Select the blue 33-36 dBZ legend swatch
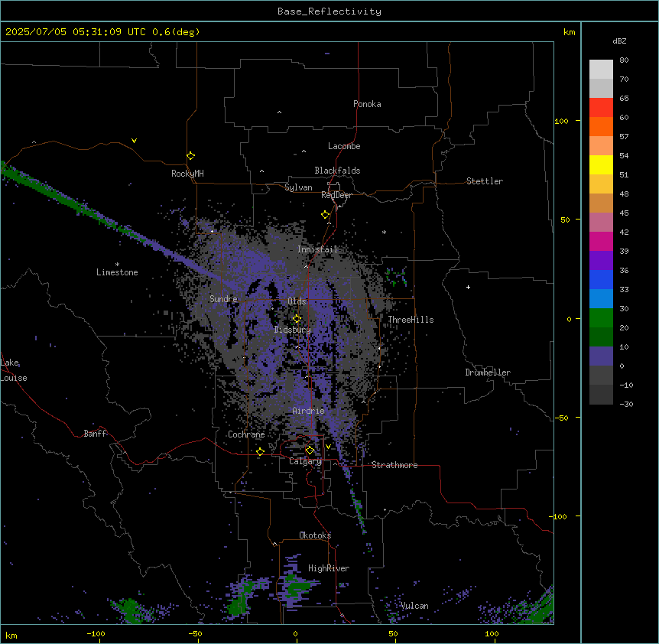This screenshot has width=659, height=644. click(601, 279)
